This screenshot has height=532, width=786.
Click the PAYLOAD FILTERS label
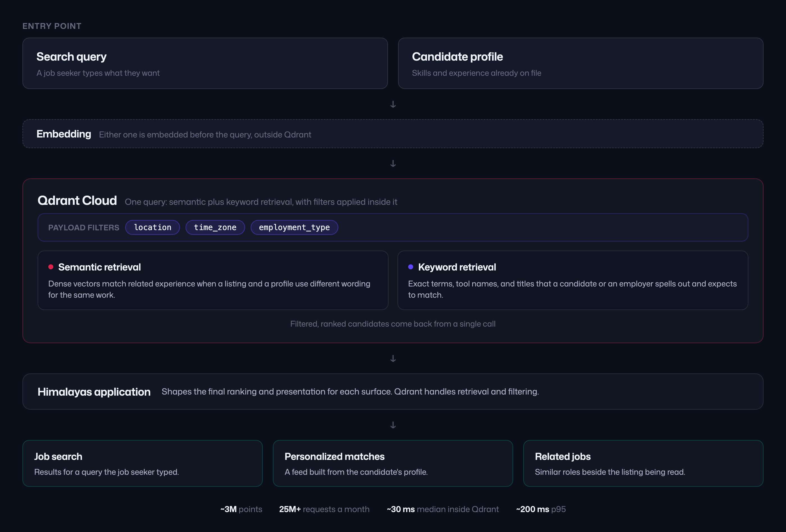[84, 228]
